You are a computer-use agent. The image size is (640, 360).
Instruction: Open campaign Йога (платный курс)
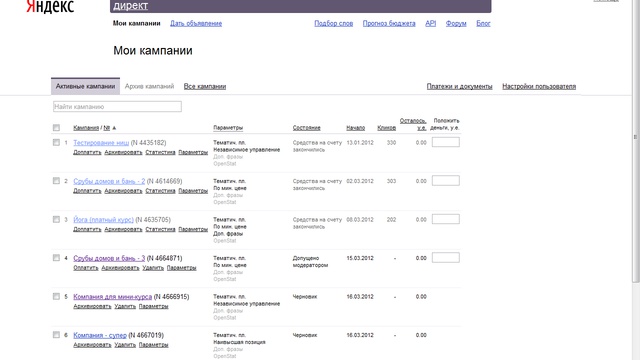coord(103,220)
